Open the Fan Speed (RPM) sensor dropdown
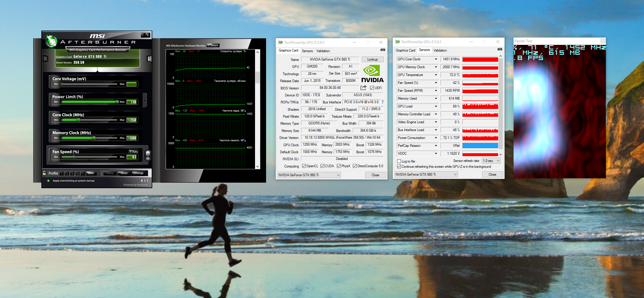The image size is (644, 298). pyautogui.click(x=436, y=91)
